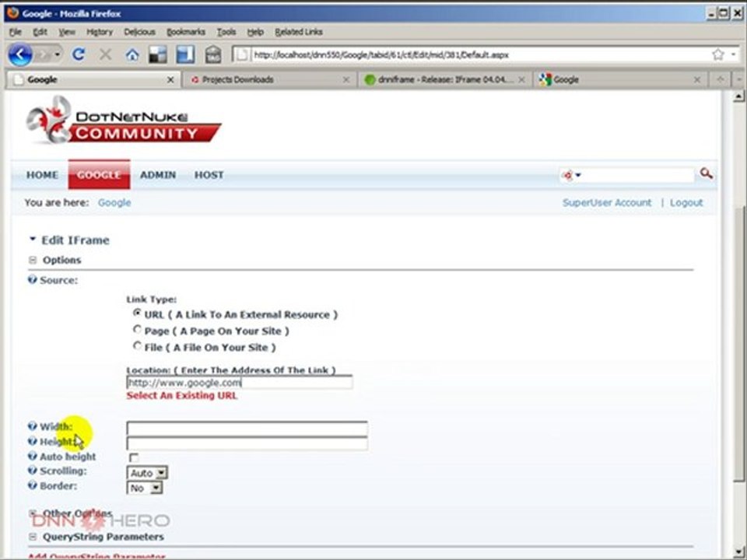Collapse the Edit IFrame section arrow
The height and width of the screenshot is (560, 747).
tap(33, 239)
